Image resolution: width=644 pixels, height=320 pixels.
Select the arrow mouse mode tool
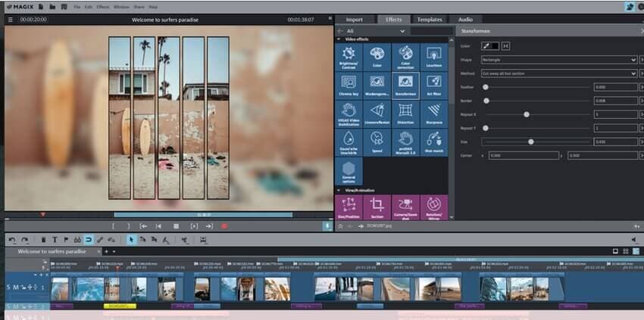[x=131, y=240]
